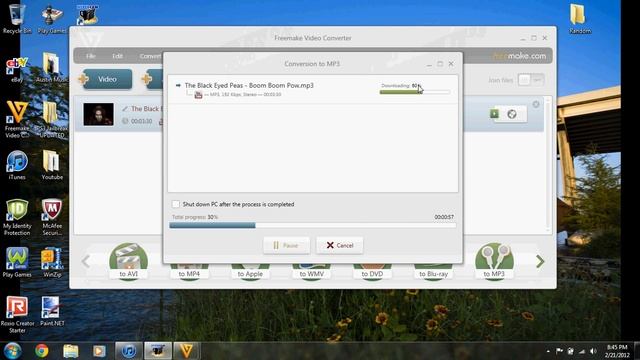Open the Edit menu

click(118, 56)
